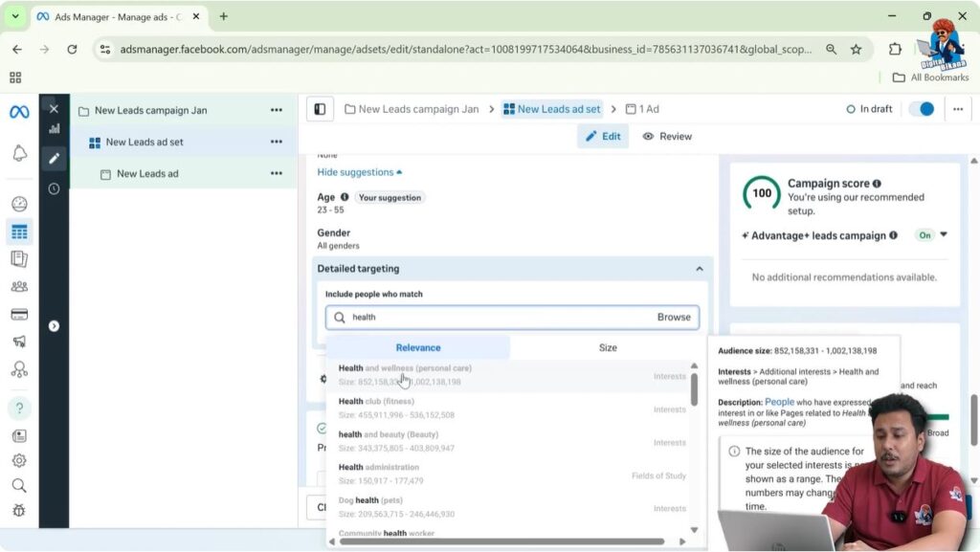Open more options for New Leads ad
This screenshot has width=980, height=552.
277,173
